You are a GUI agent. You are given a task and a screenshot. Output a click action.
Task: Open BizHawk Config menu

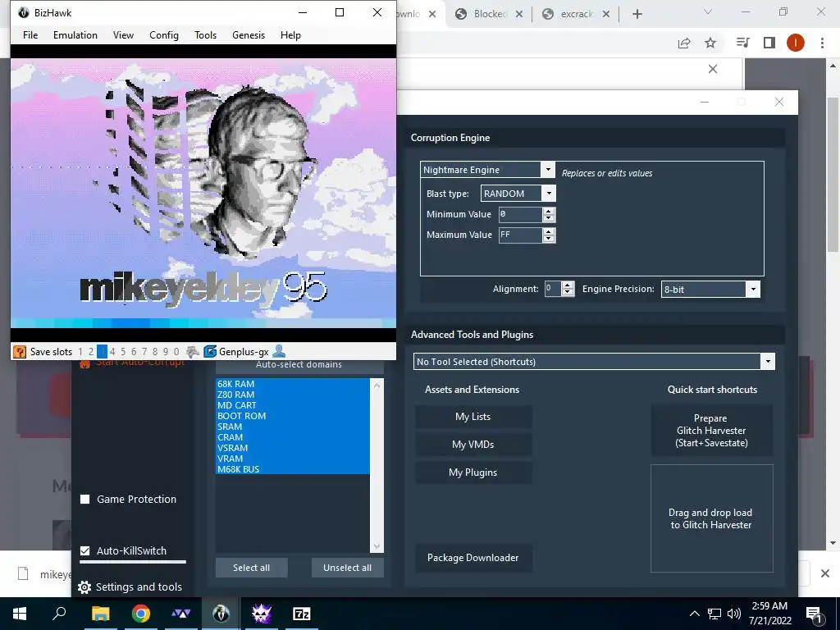[164, 35]
